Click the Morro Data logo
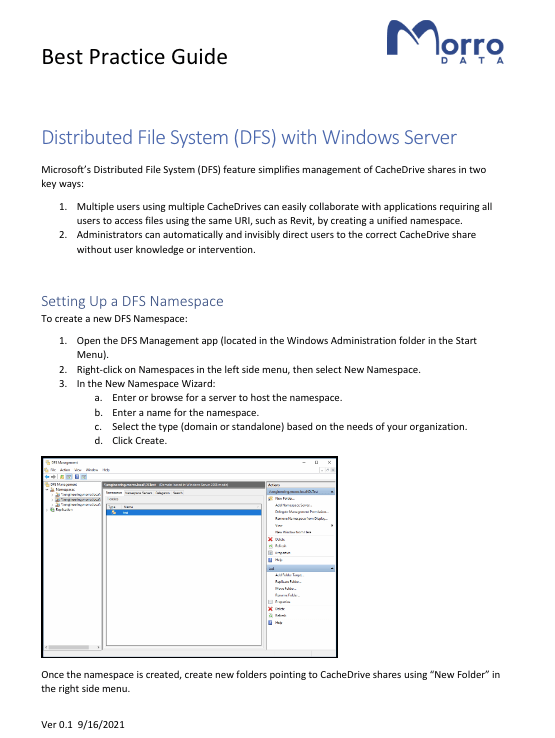This screenshot has width=555, height=738. click(x=445, y=42)
